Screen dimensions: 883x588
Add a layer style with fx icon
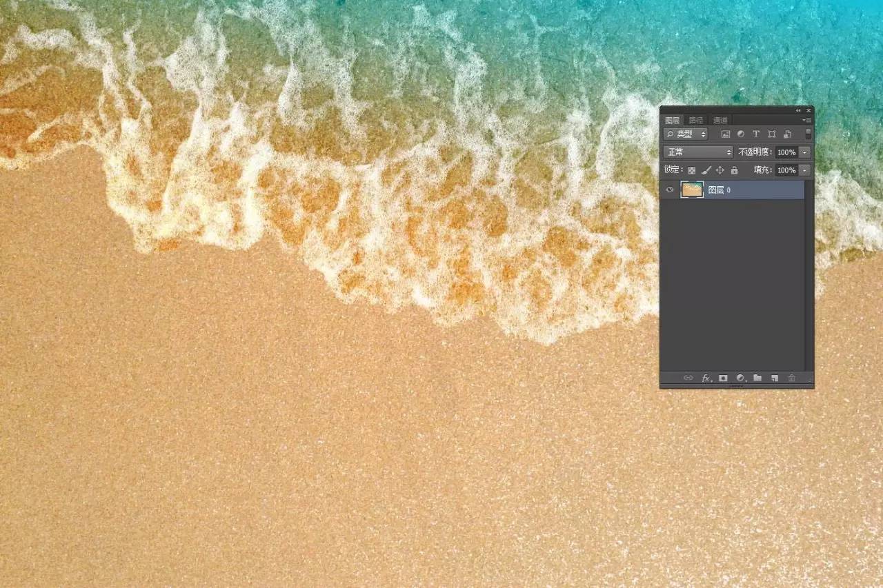706,378
